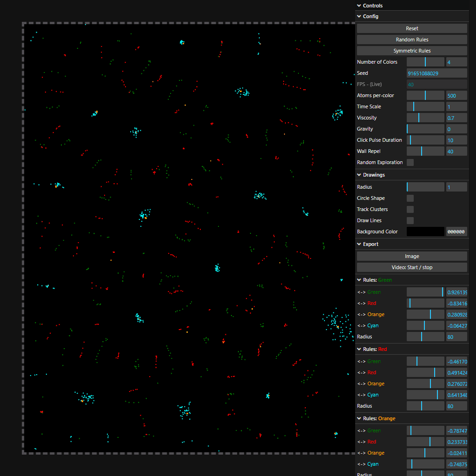This screenshot has width=476, height=476.
Task: Click the Gravity value field
Action: (x=456, y=129)
